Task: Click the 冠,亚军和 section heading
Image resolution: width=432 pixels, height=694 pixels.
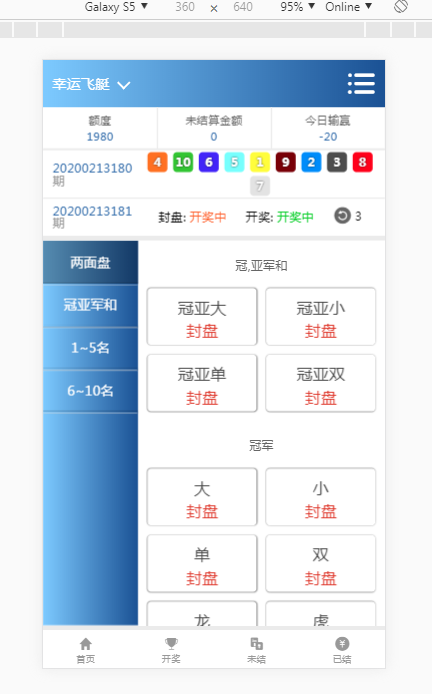Action: pyautogui.click(x=261, y=266)
